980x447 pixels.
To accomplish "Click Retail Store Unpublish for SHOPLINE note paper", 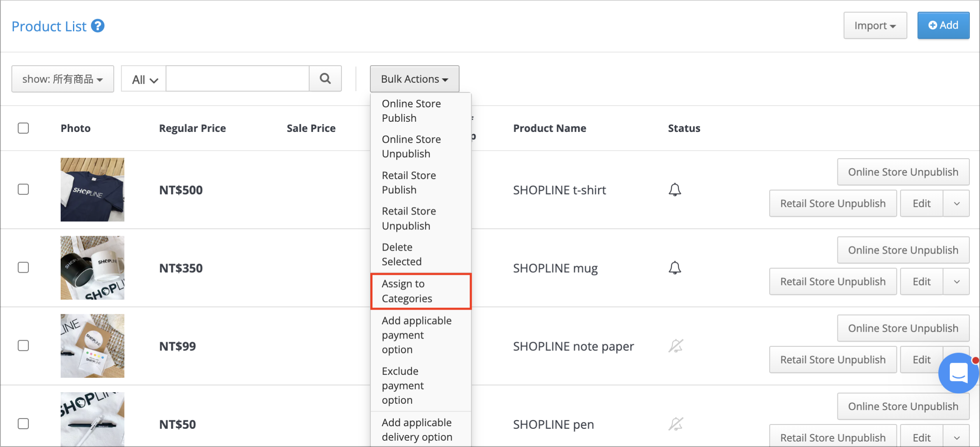I will click(x=833, y=360).
